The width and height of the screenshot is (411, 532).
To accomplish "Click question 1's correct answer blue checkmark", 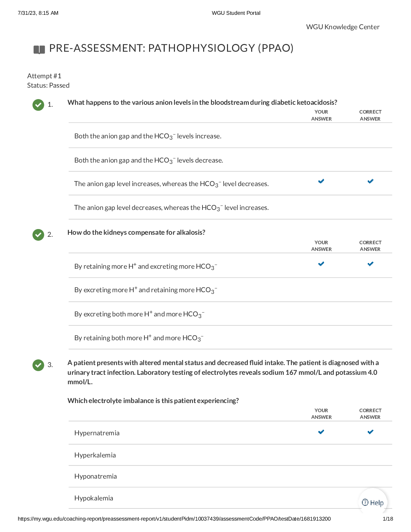I will (370, 181).
